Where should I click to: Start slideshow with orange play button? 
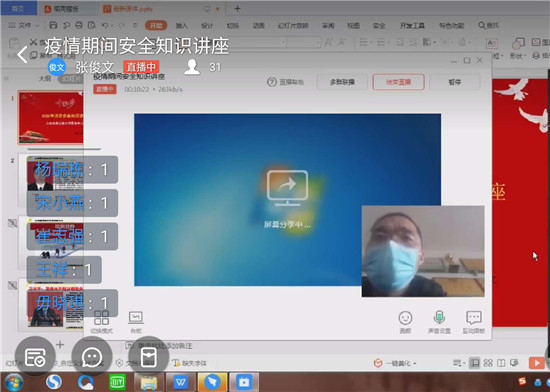click(536, 363)
